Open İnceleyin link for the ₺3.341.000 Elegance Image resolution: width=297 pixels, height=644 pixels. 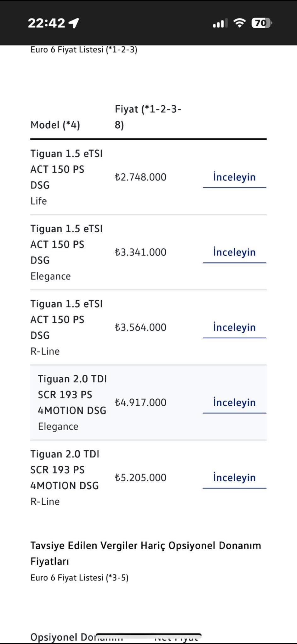click(x=234, y=252)
